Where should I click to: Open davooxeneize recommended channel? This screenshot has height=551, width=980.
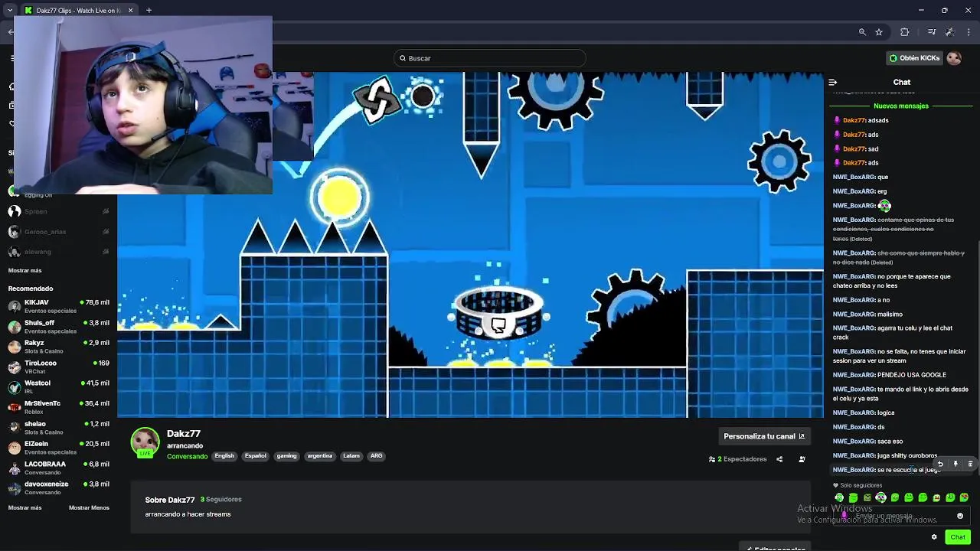[58, 487]
